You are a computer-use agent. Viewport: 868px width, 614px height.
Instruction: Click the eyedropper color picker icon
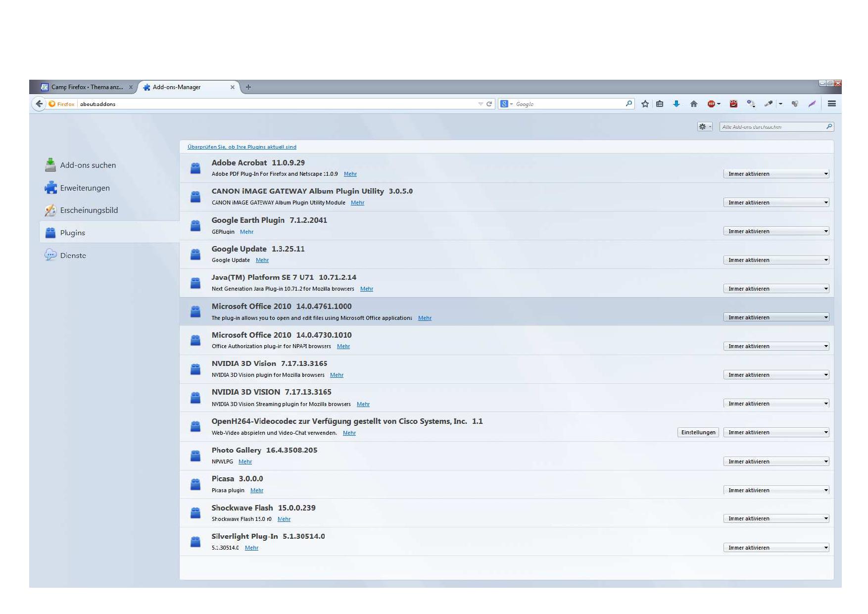pyautogui.click(x=768, y=104)
